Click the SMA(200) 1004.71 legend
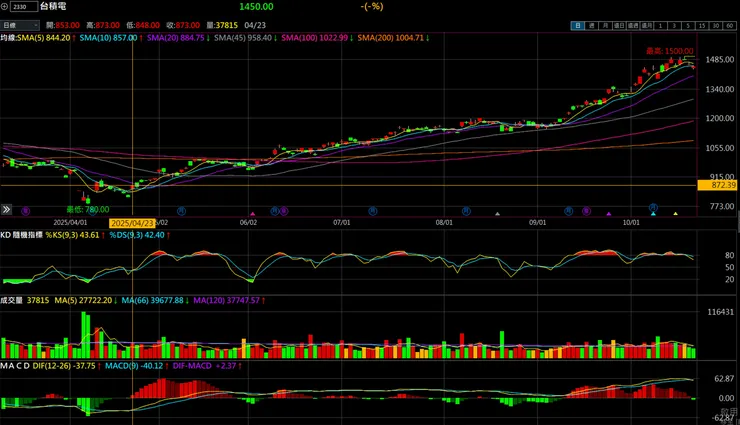This screenshot has height=425, width=740. [393, 38]
